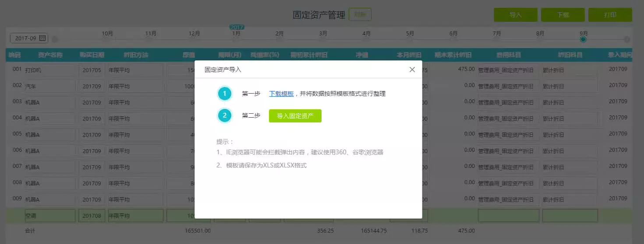The height and width of the screenshot is (244, 644).
Task: Click the 导入 button at top right
Action: coord(516,15)
